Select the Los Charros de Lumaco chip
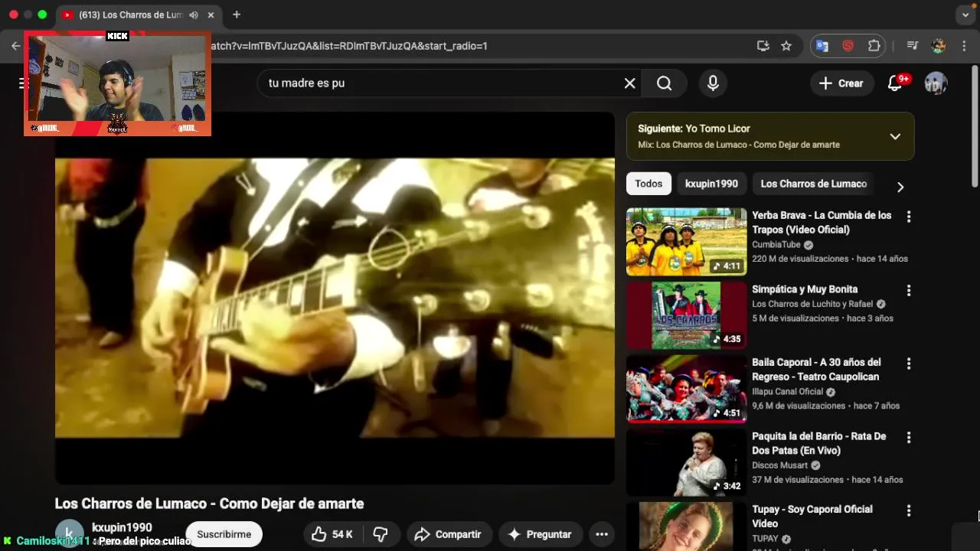Screen dimensions: 980x551 click(813, 184)
